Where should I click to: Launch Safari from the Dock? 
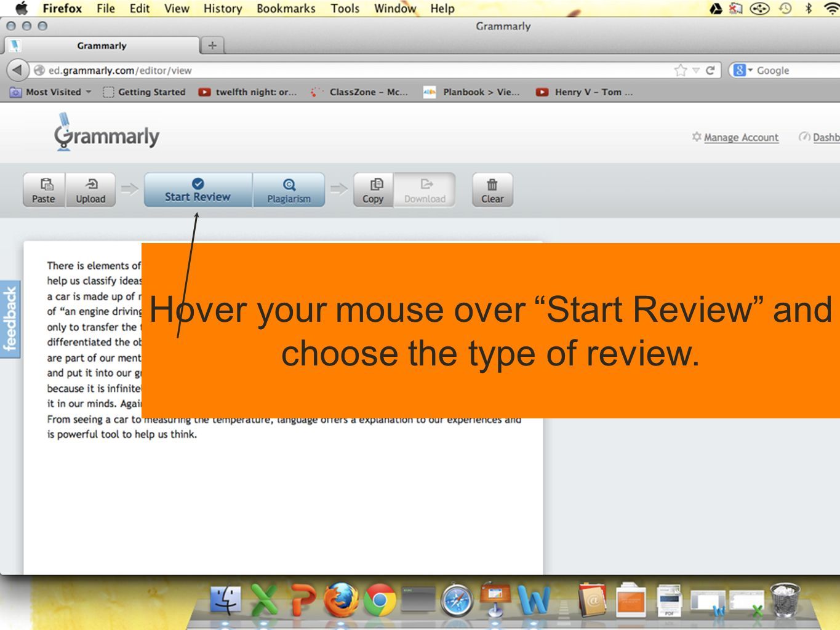[457, 600]
